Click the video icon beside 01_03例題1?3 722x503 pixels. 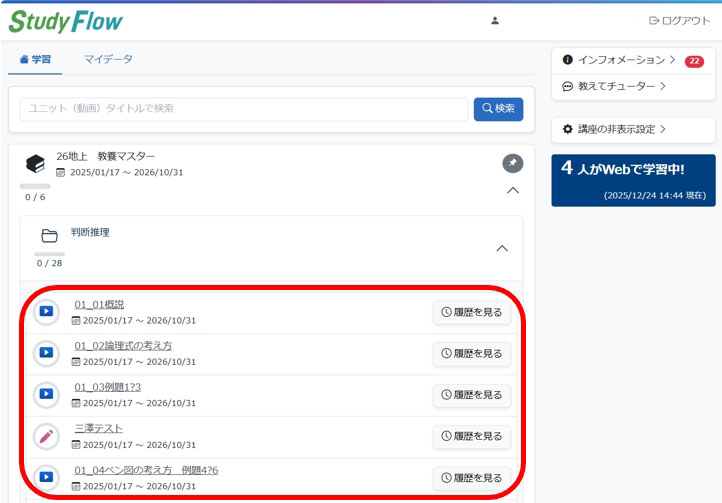46,394
